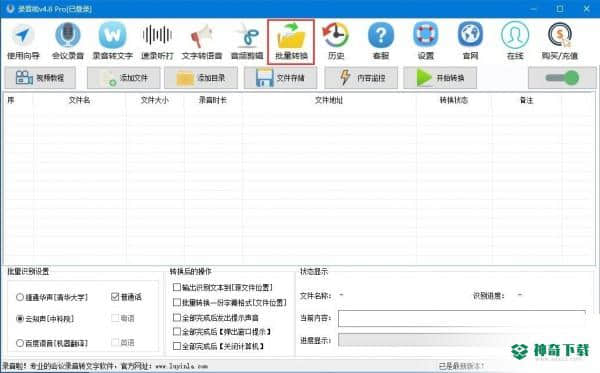Enable 全部完成后【关闭计算机】 checkbox
This screenshot has height=373, width=600.
point(218,347)
